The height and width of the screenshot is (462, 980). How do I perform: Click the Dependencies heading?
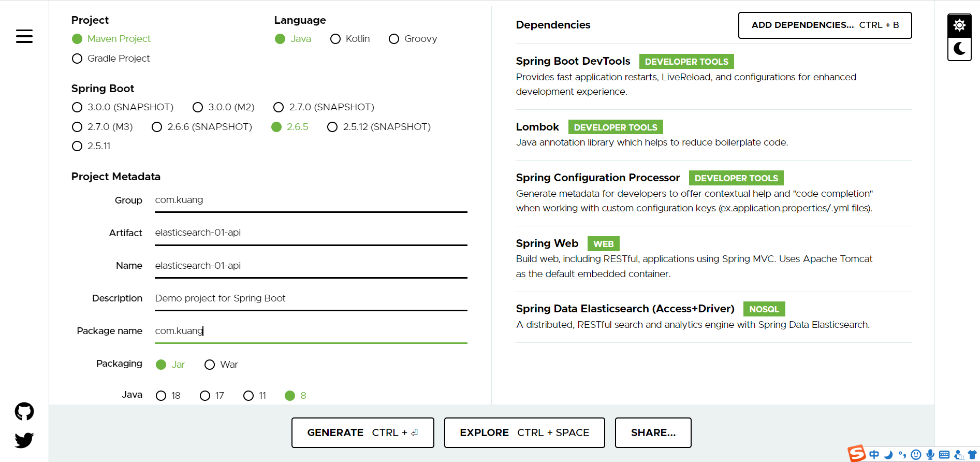pos(553,25)
